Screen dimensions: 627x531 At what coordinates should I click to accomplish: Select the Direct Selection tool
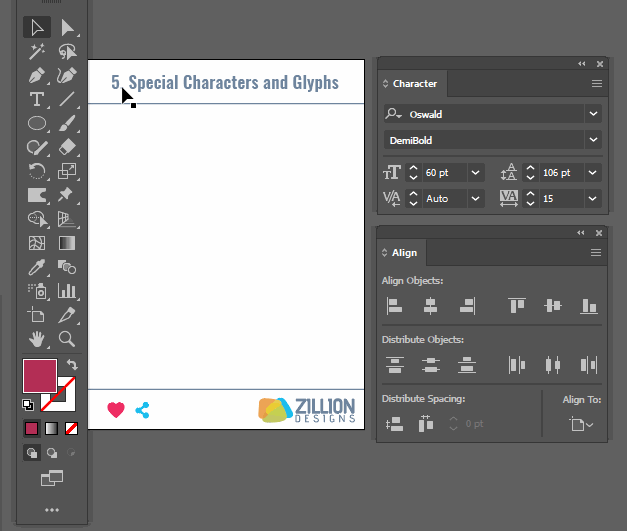67,28
